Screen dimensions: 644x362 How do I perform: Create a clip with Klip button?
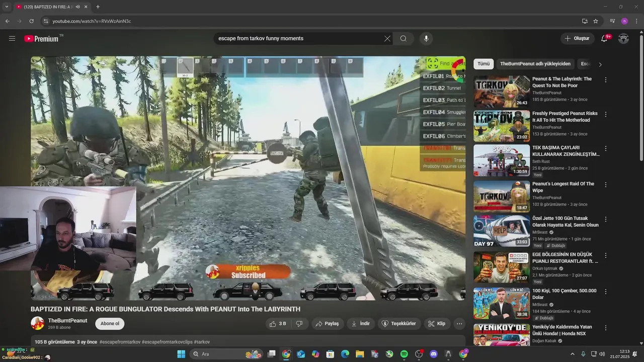point(437,324)
